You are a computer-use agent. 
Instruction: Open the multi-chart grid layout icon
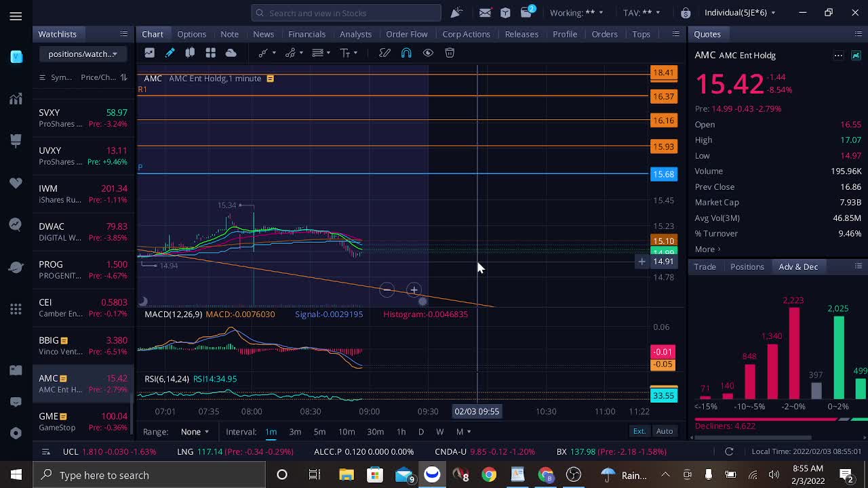point(210,53)
